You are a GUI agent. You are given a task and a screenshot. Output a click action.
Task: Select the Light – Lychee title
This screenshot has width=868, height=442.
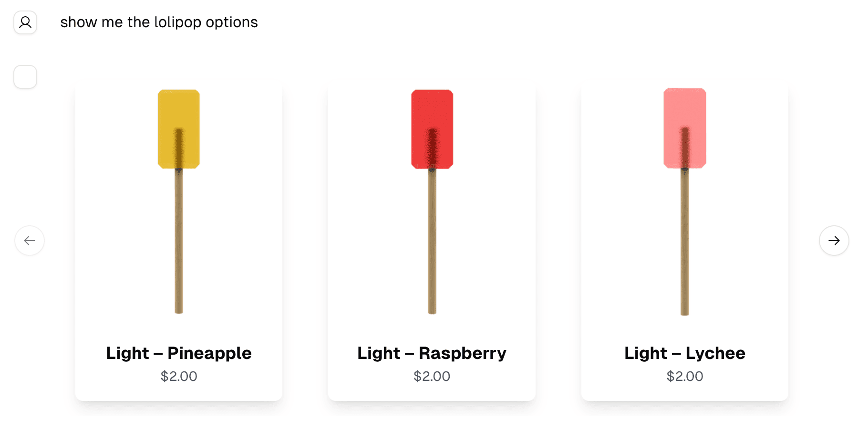[685, 353]
